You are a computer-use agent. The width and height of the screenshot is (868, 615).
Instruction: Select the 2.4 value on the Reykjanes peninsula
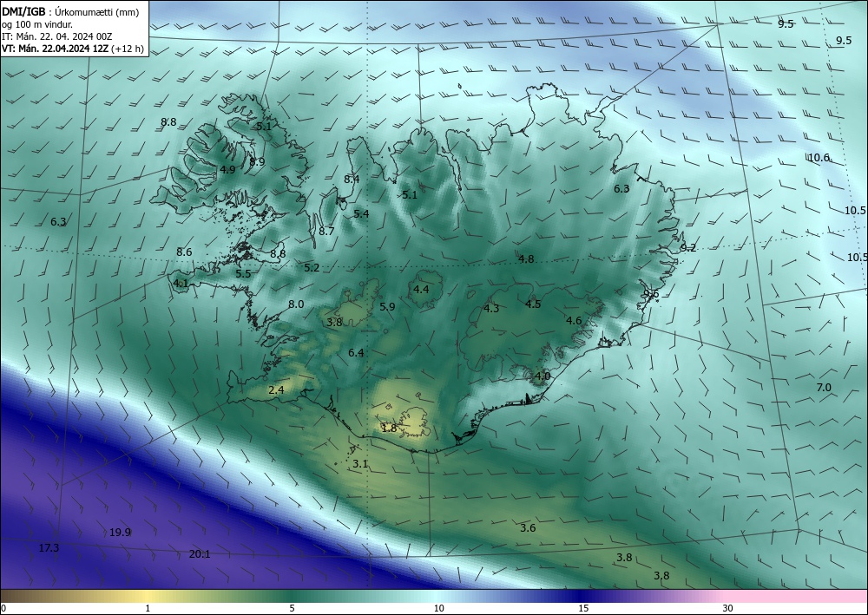pos(276,390)
